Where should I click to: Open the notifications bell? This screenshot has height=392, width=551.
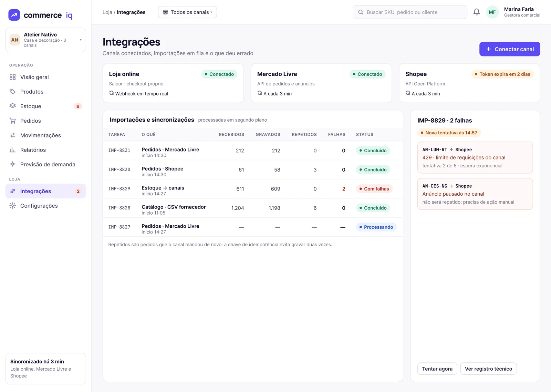477,12
